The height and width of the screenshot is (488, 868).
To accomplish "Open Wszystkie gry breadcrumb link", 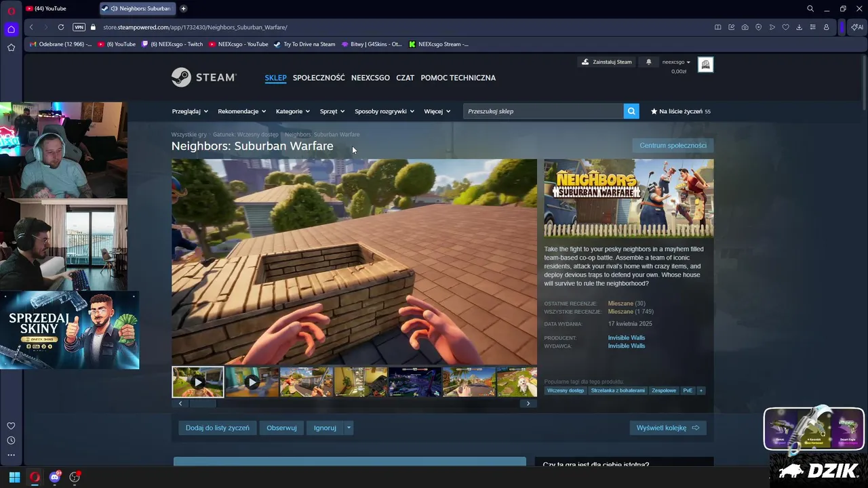I will [x=189, y=134].
